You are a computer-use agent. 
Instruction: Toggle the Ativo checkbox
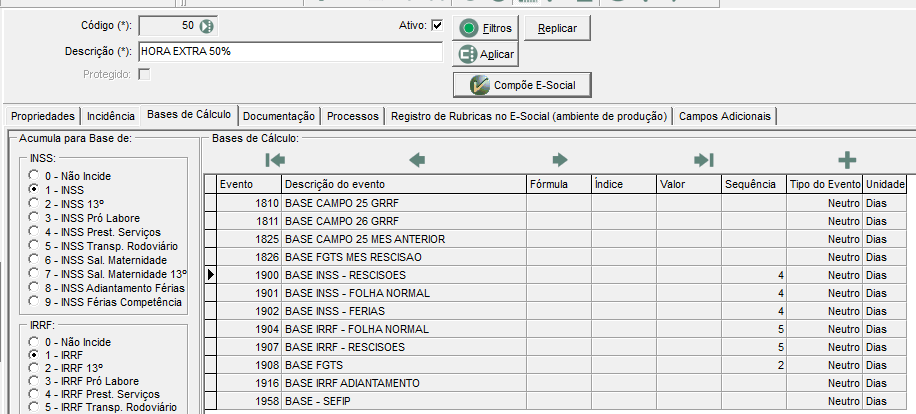[x=437, y=26]
